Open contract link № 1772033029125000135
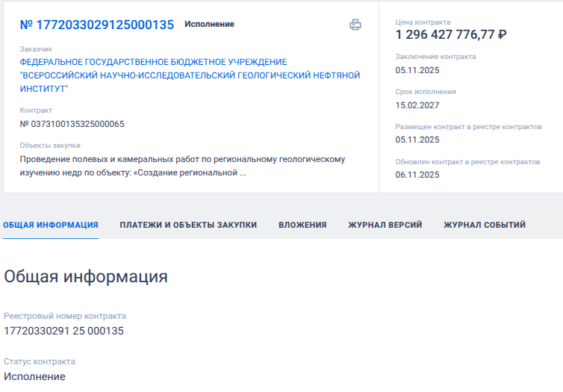This screenshot has width=563, height=392. (96, 25)
